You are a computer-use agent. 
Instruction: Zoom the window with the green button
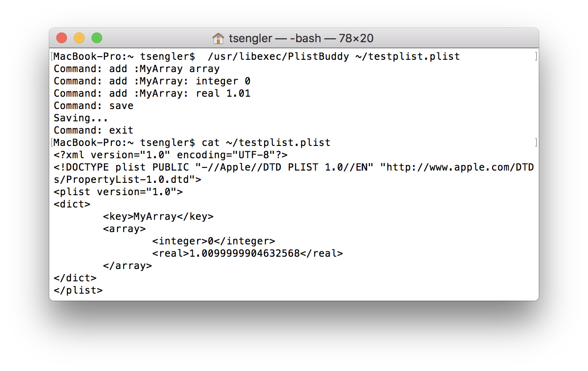(97, 38)
